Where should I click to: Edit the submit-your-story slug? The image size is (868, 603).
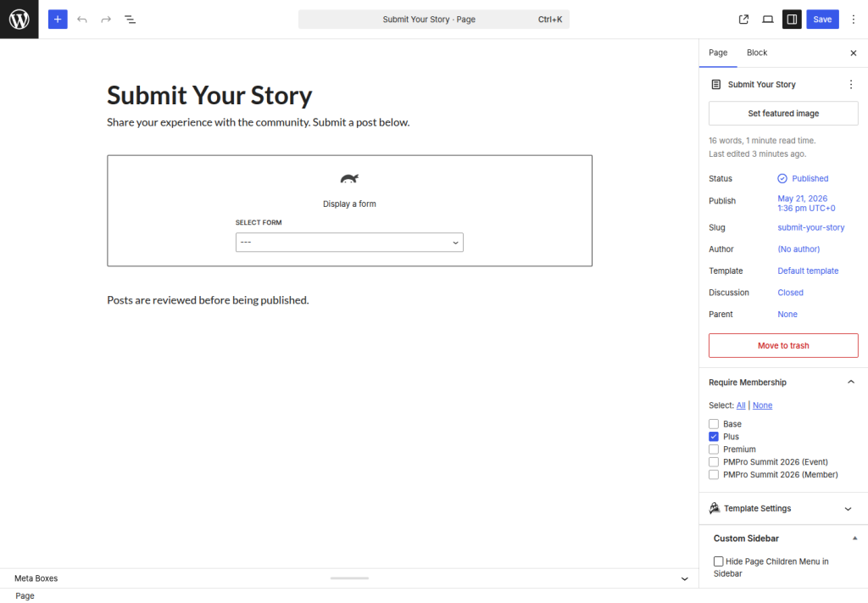[x=810, y=227]
